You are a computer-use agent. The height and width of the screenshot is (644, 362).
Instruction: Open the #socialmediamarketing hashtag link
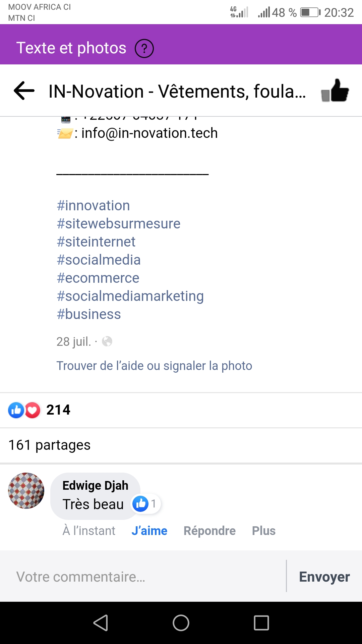(x=130, y=296)
